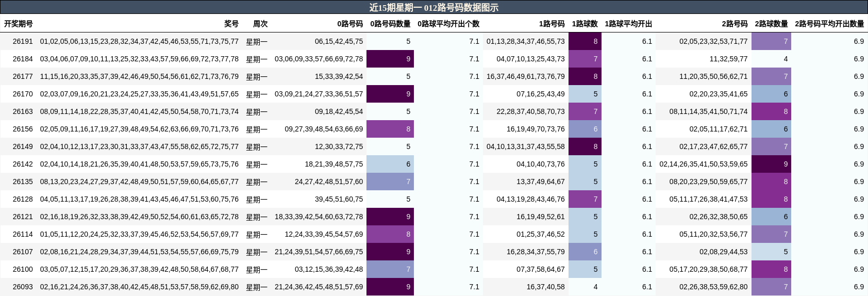Click the 2路号码平均开出数量 column header

[829, 24]
